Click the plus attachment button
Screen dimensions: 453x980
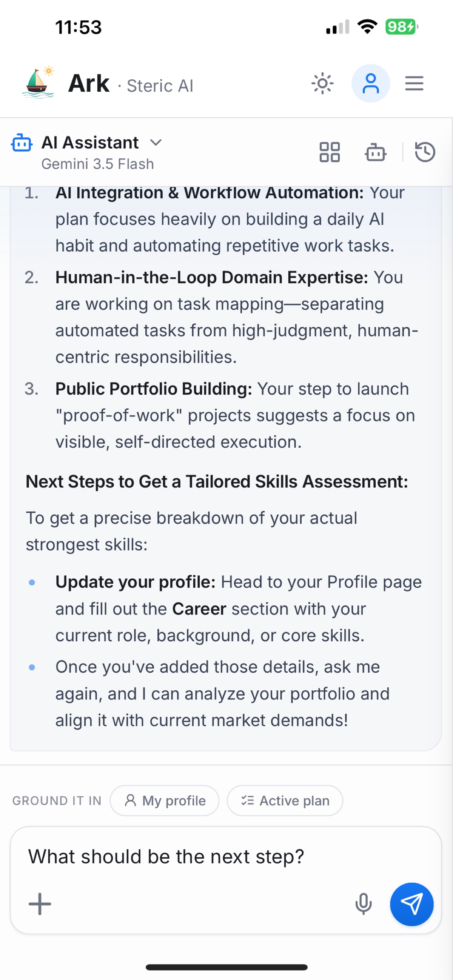point(40,904)
